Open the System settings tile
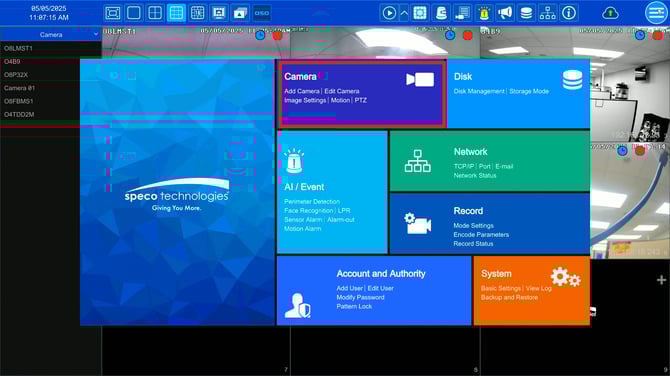 click(532, 290)
